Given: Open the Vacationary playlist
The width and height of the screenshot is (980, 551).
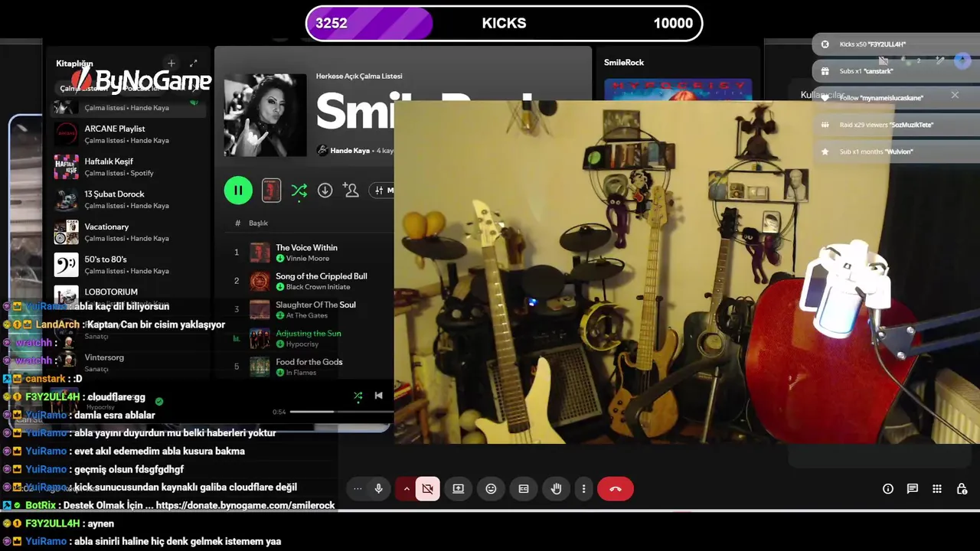Looking at the screenshot, I should (129, 232).
